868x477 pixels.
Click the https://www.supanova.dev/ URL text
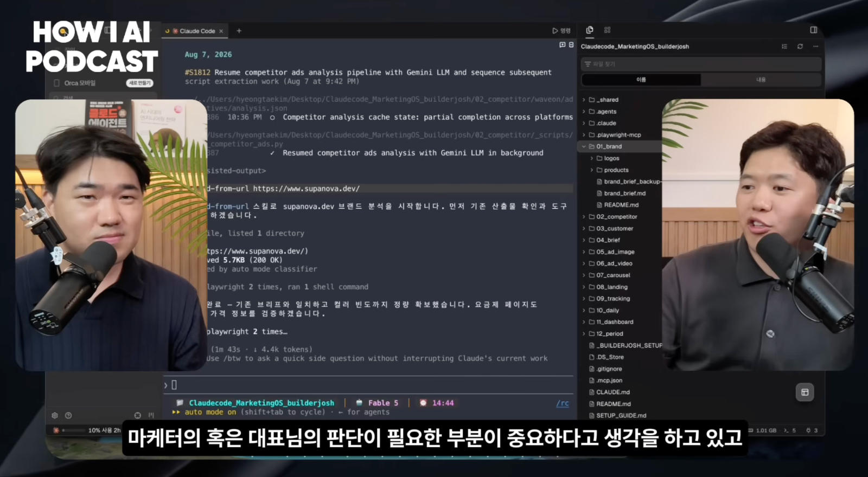pos(307,189)
